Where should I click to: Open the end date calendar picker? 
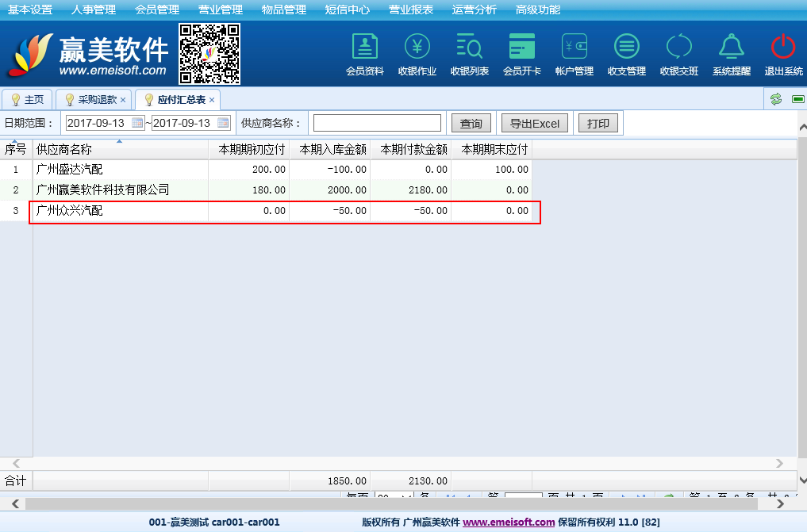coord(223,123)
